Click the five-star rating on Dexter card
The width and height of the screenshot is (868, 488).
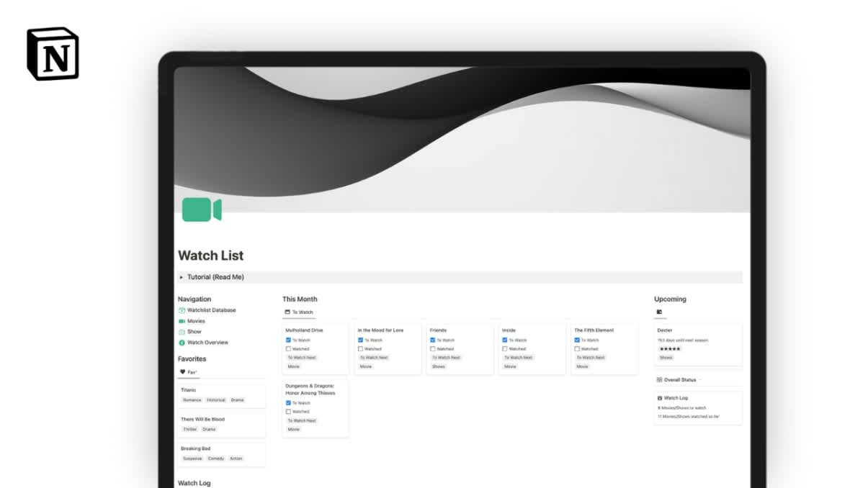click(670, 349)
